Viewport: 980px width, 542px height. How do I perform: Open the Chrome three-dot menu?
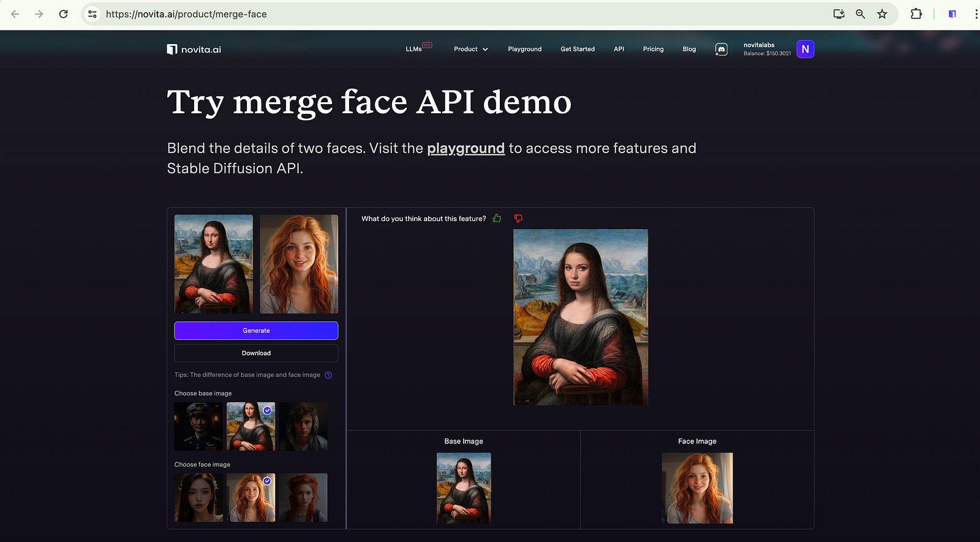point(976,14)
